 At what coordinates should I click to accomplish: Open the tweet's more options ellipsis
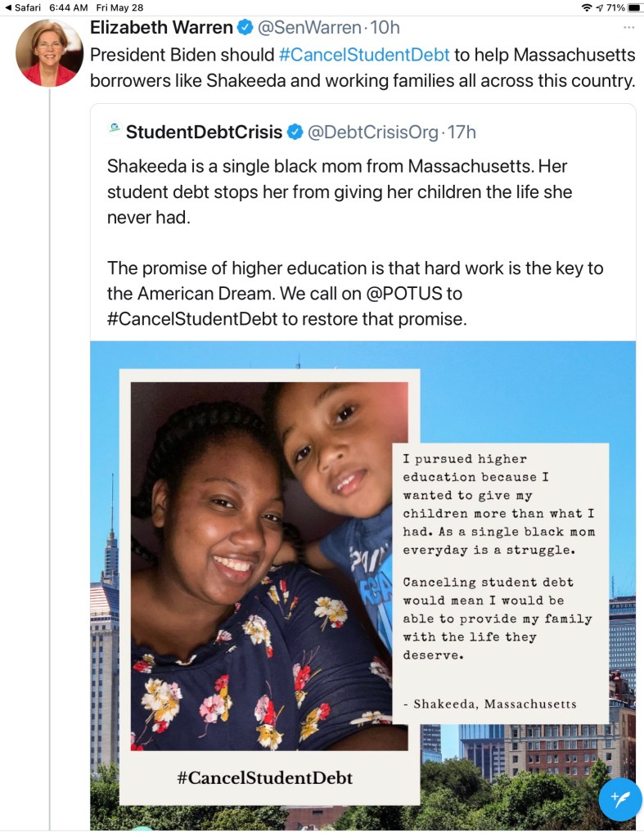(x=628, y=27)
